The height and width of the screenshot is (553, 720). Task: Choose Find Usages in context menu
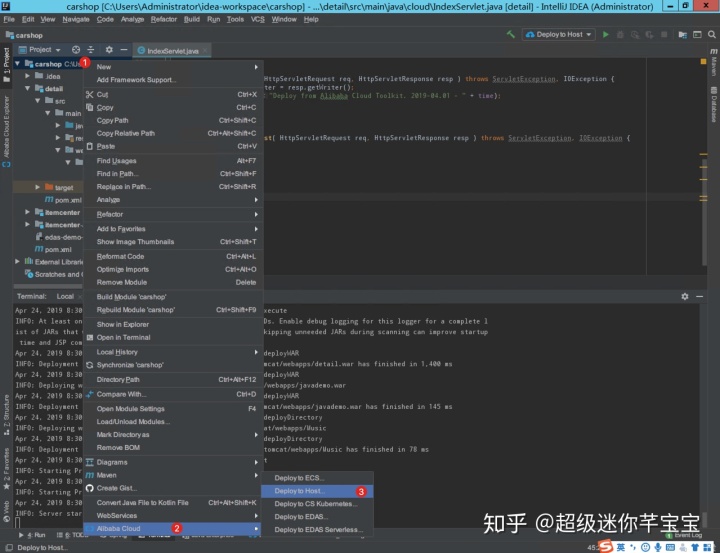(173, 161)
